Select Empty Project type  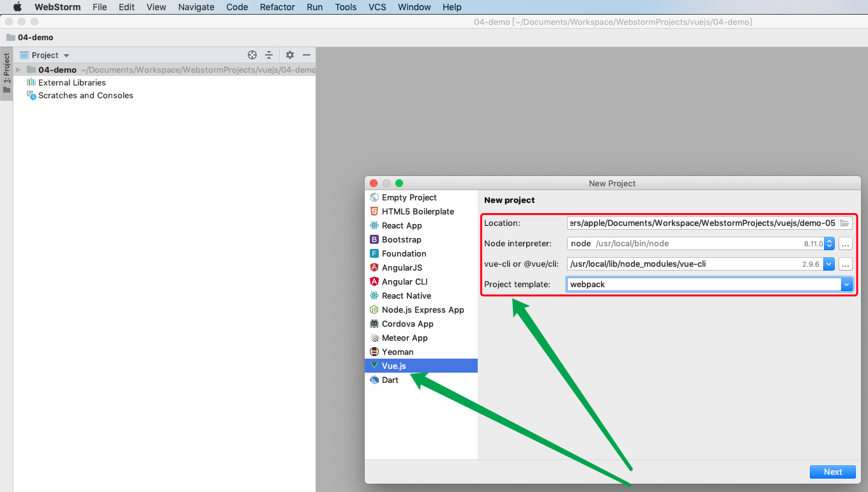click(421, 197)
